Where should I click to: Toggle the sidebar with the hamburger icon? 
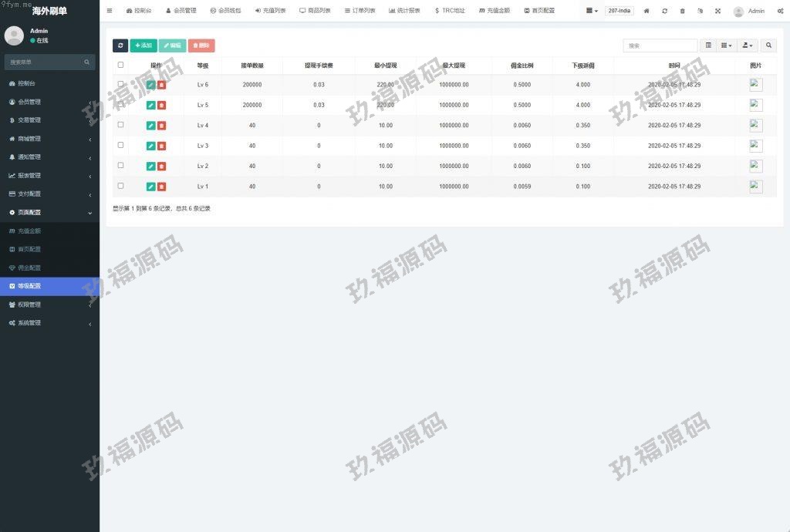tap(110, 11)
